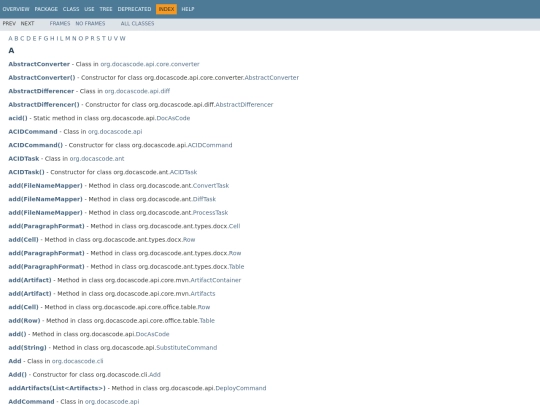This screenshot has width=540, height=405.
Task: Jump to index letter L
Action: 62,38
